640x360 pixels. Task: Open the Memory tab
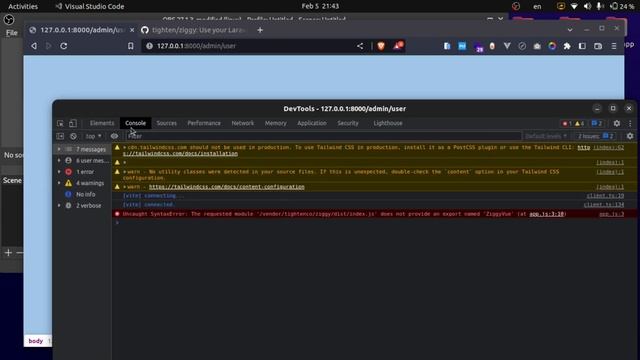(x=276, y=123)
